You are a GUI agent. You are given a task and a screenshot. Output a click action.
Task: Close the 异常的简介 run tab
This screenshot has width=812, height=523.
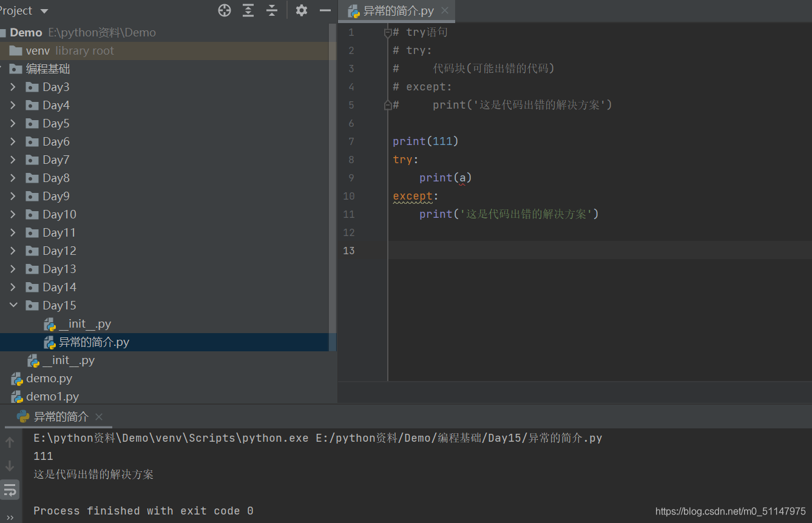[99, 417]
